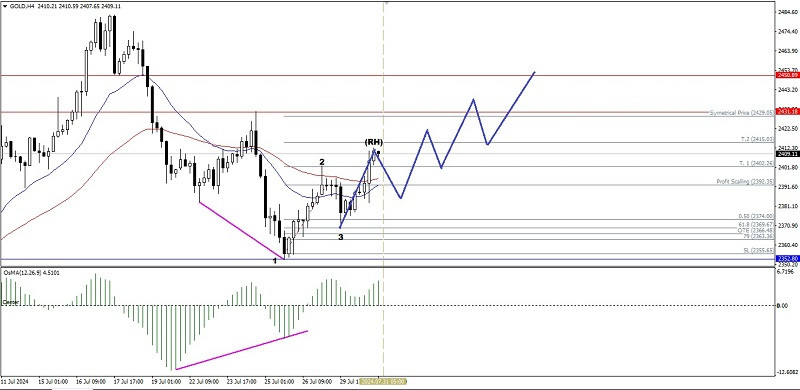Click the (RH) annotation label on the chart
The height and width of the screenshot is (390, 800).
(373, 142)
